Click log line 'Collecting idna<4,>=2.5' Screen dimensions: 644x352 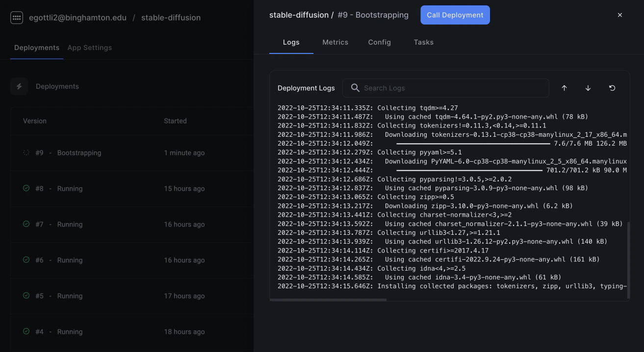pyautogui.click(x=372, y=269)
